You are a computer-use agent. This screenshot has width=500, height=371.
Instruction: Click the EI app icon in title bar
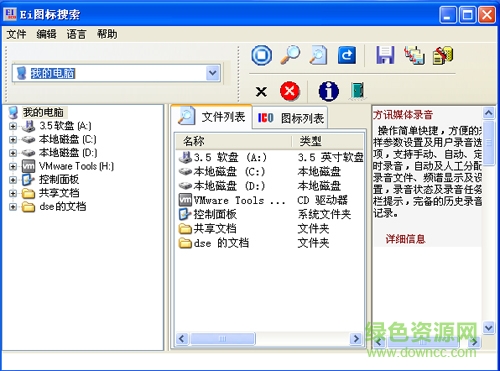pyautogui.click(x=10, y=14)
